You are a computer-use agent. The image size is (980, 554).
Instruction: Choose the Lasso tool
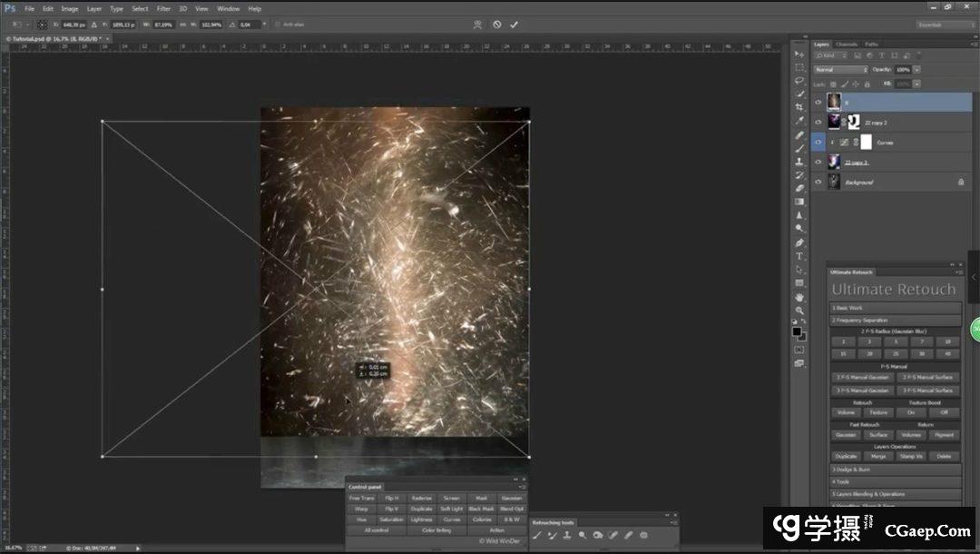tap(799, 80)
